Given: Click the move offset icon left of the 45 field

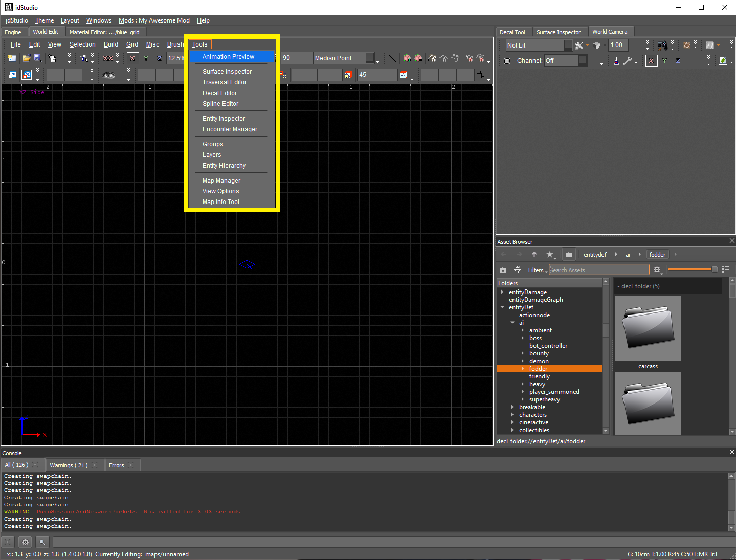Looking at the screenshot, I should pos(348,75).
